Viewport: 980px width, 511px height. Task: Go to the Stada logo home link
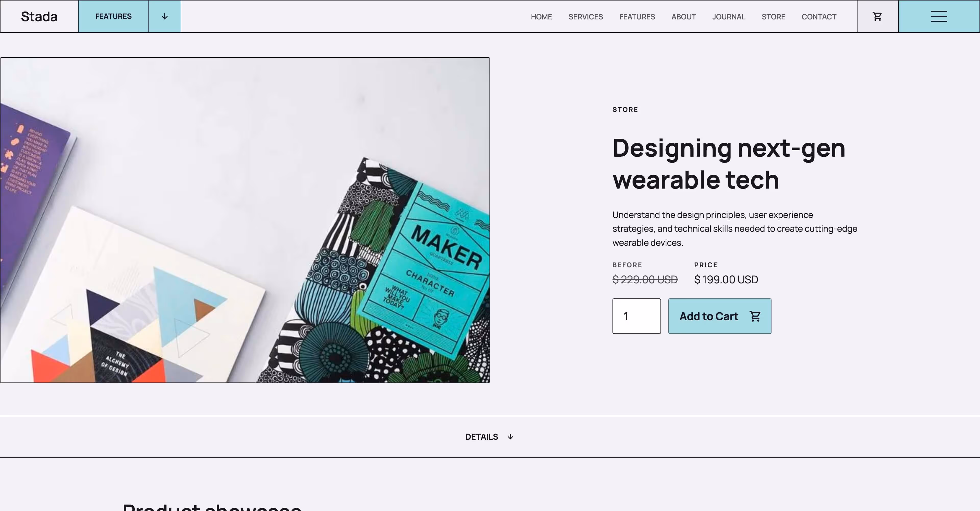pyautogui.click(x=39, y=16)
